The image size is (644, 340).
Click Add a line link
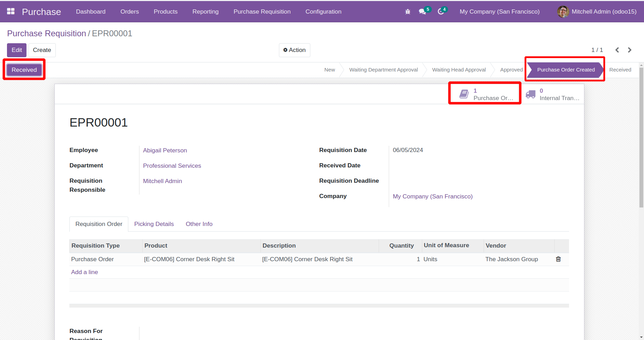[x=84, y=272]
